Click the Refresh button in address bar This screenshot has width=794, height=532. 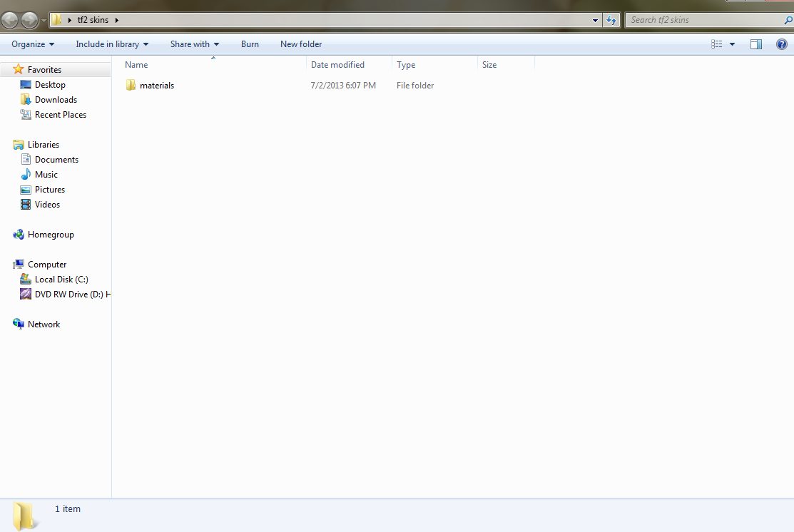[x=611, y=20]
